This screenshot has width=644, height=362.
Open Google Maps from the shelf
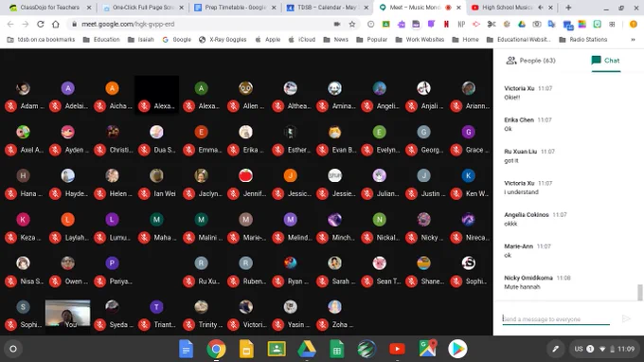pyautogui.click(x=427, y=349)
